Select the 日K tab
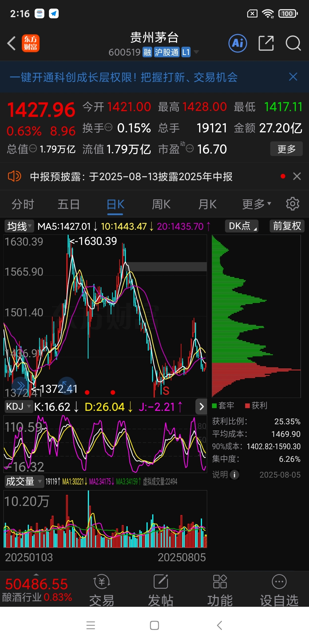This screenshot has width=309, height=644. 115,204
